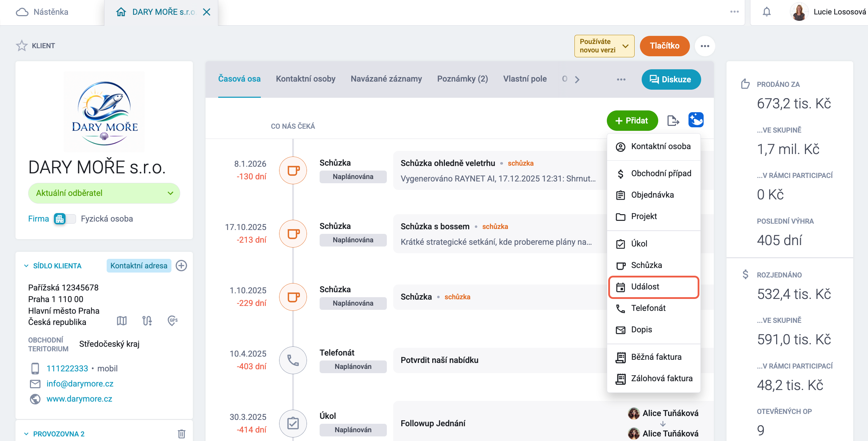Collapse PROVOZOVNA 2 section
Image resolution: width=868 pixels, height=441 pixels.
pyautogui.click(x=26, y=434)
